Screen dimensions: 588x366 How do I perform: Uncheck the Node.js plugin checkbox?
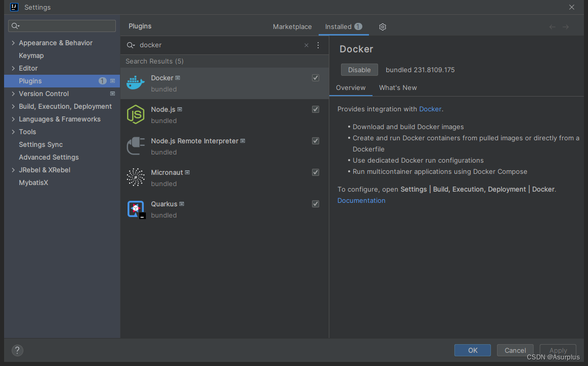[x=316, y=109]
